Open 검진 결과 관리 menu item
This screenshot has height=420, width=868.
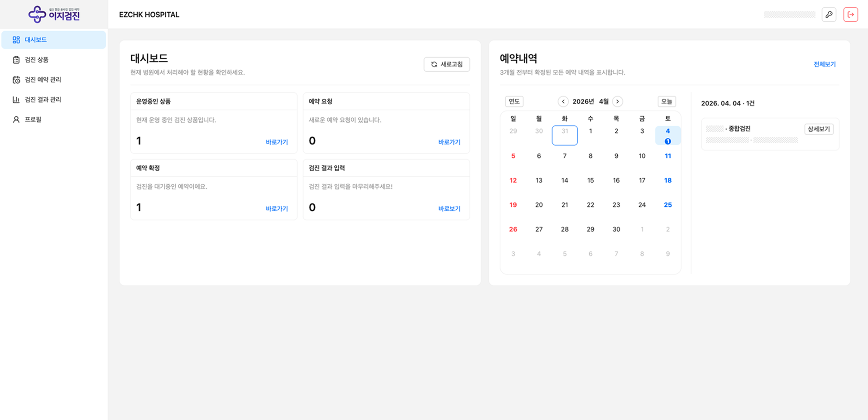pos(43,100)
